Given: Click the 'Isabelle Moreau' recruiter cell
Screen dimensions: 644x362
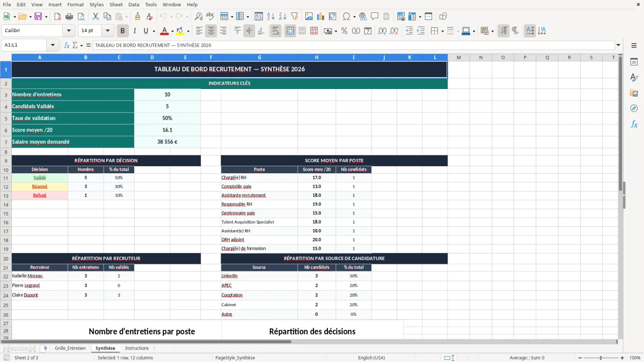Looking at the screenshot, I should pos(40,276).
